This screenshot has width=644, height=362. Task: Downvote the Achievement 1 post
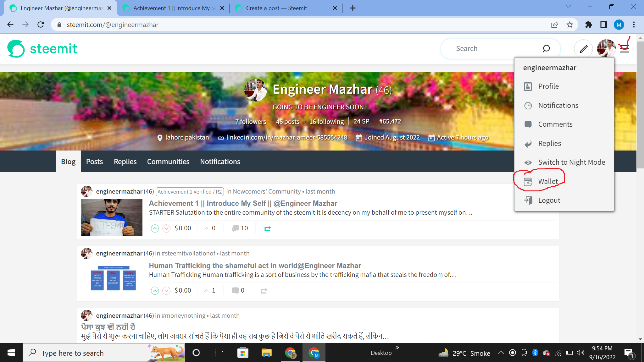pos(166,228)
